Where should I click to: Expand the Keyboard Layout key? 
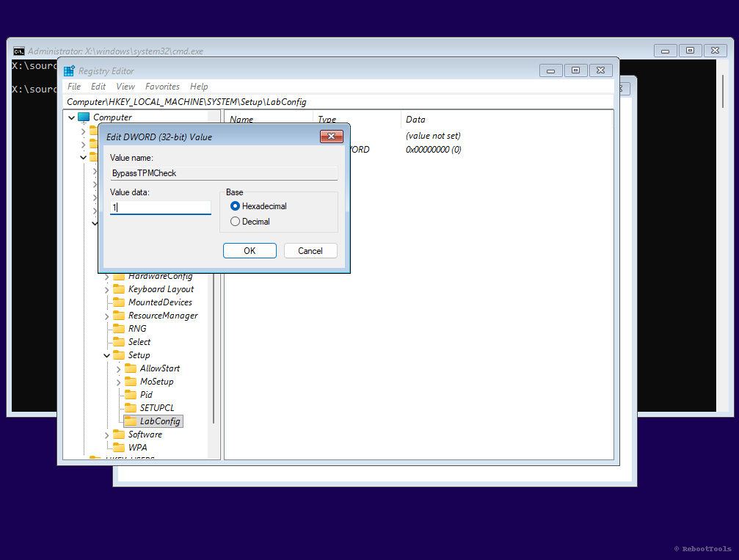pos(107,289)
